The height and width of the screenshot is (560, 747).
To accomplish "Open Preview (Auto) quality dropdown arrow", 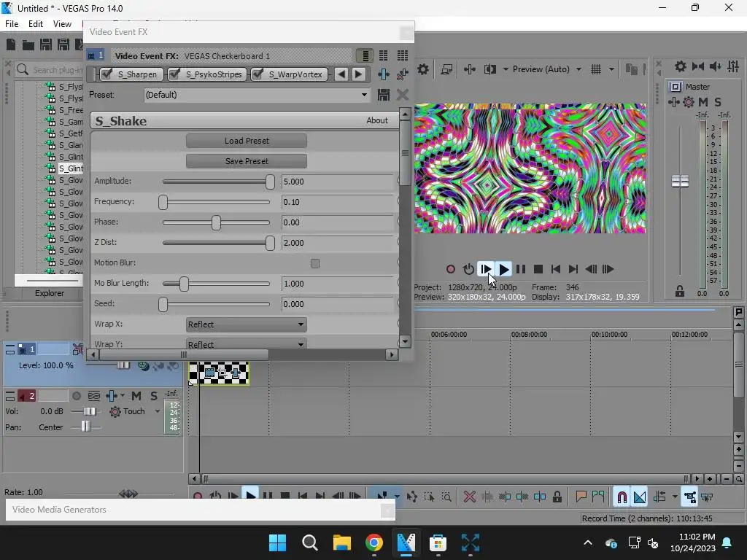I will point(578,69).
